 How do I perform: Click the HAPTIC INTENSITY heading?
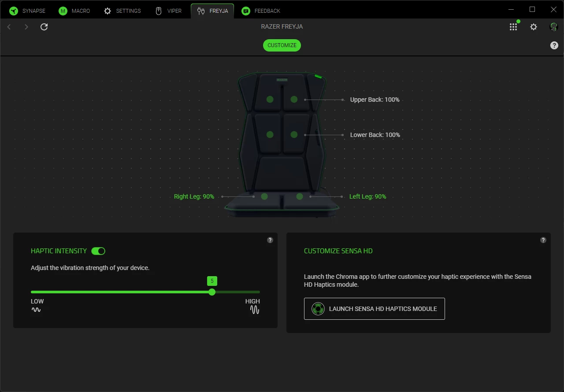point(59,251)
